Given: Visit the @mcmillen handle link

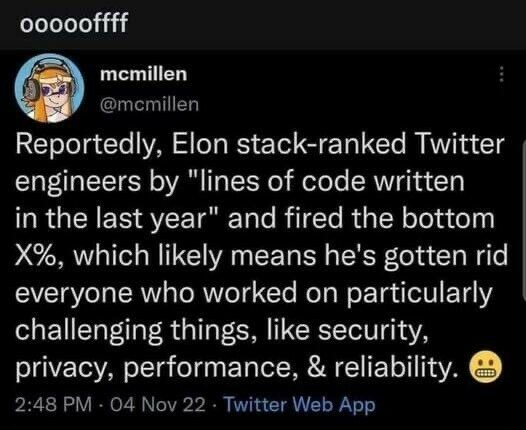Looking at the screenshot, I should coord(150,105).
